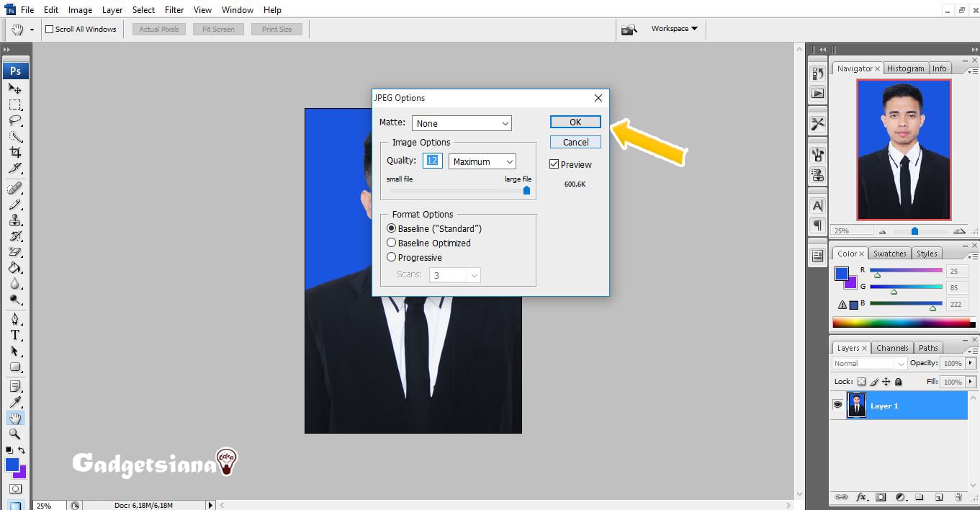Select the Rectangle shape tool

coord(15,367)
